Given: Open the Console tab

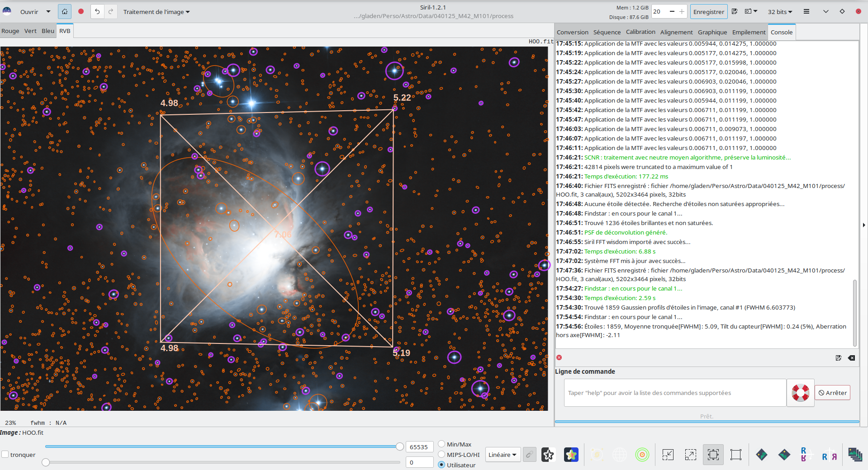Looking at the screenshot, I should (x=782, y=32).
